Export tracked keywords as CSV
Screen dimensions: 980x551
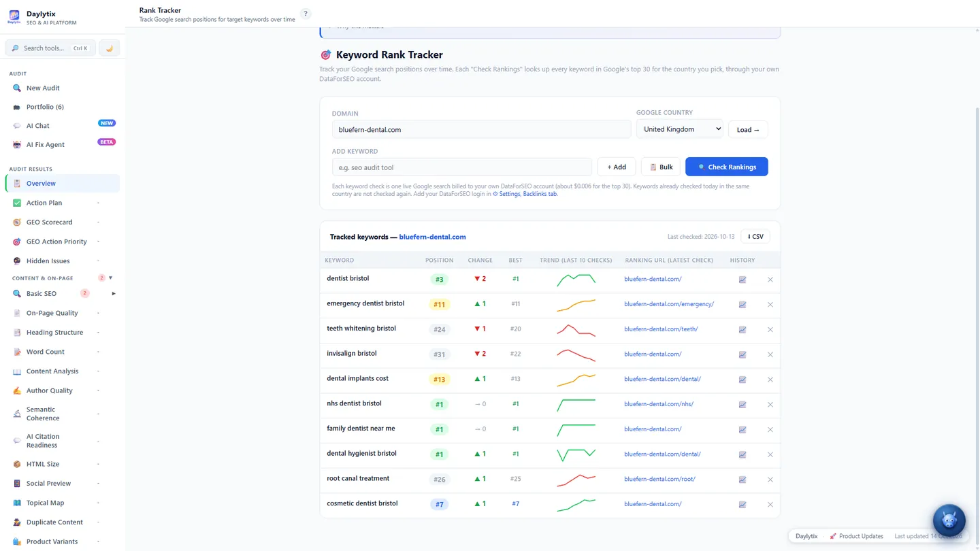tap(755, 237)
